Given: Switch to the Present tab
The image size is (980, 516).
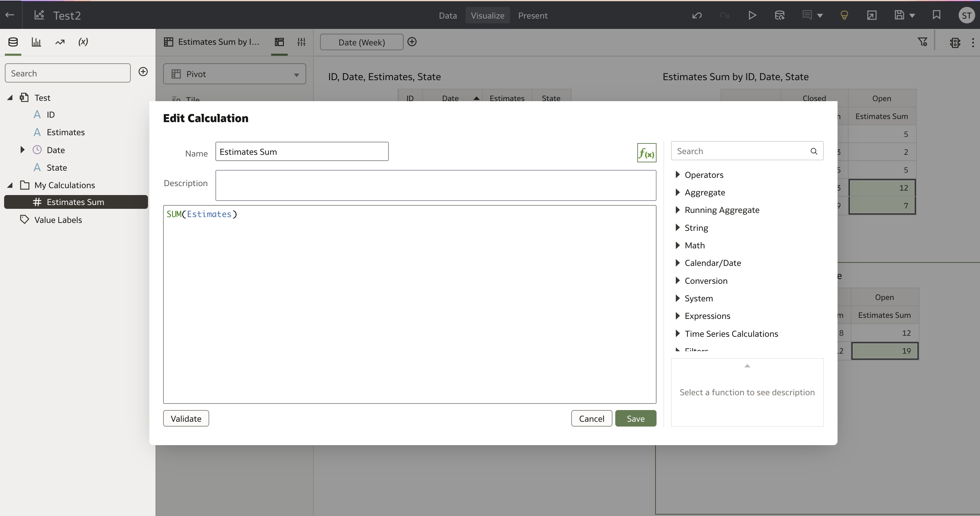Looking at the screenshot, I should (533, 15).
